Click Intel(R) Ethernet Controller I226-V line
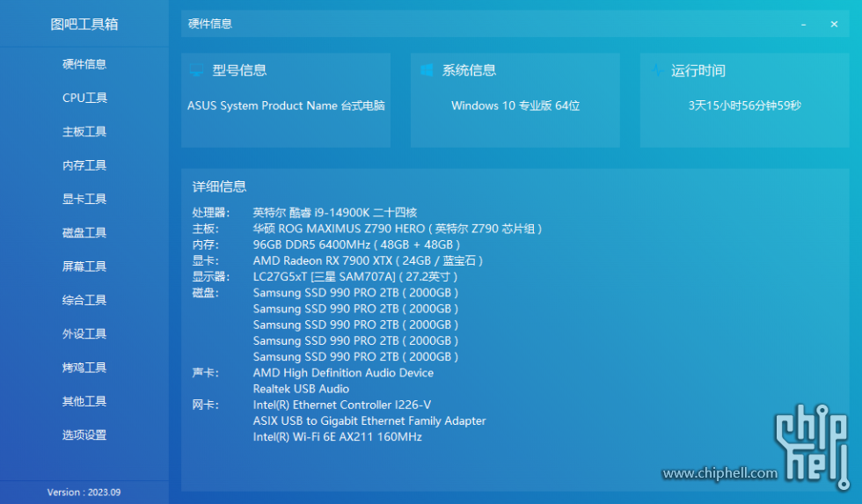The image size is (862, 504). (x=342, y=405)
